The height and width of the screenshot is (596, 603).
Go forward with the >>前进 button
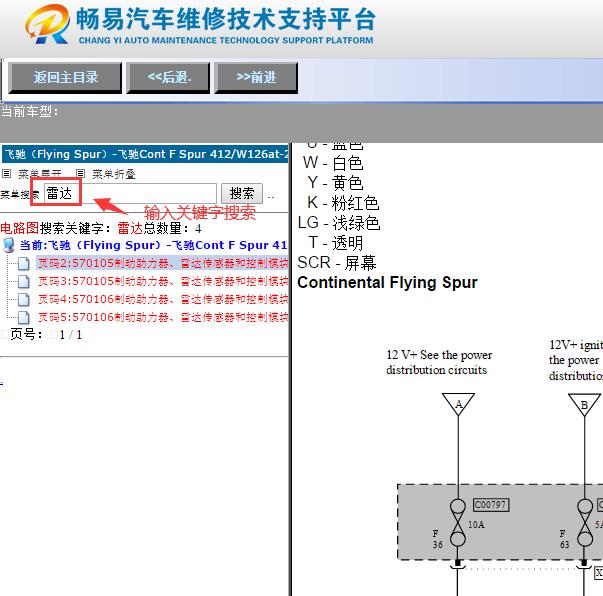pos(256,78)
